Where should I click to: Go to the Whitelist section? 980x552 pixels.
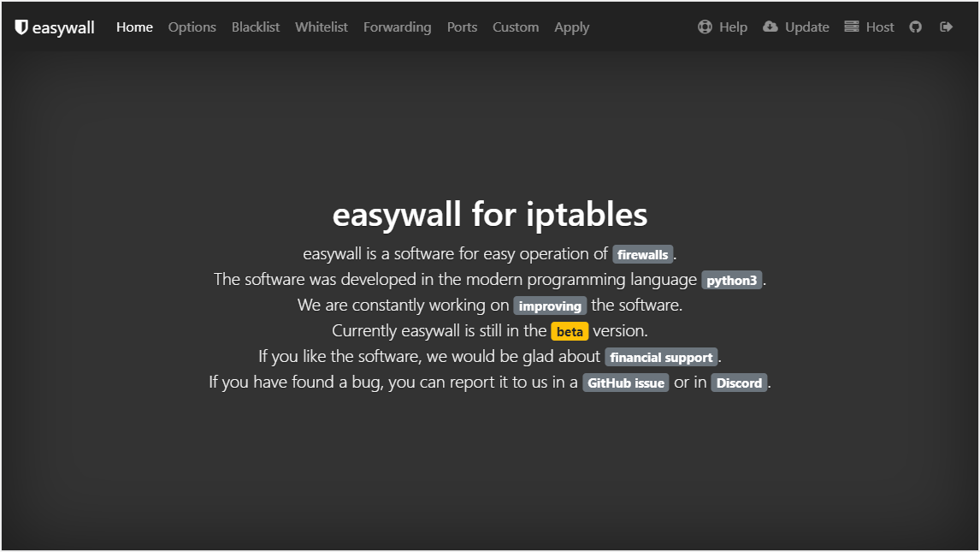[x=322, y=27]
